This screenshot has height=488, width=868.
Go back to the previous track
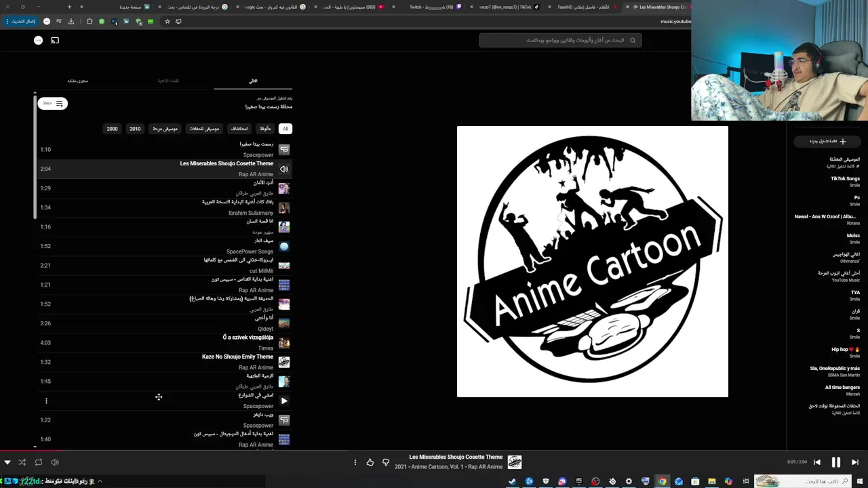(x=816, y=462)
